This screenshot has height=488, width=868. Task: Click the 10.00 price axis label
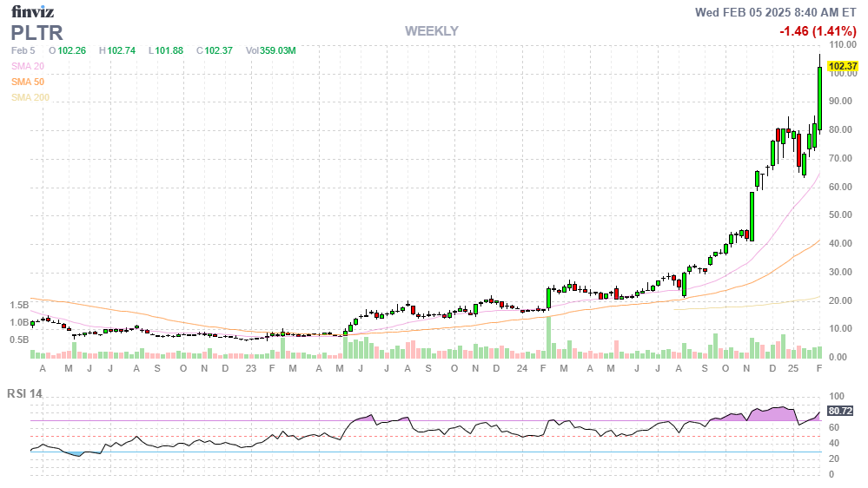click(x=840, y=328)
